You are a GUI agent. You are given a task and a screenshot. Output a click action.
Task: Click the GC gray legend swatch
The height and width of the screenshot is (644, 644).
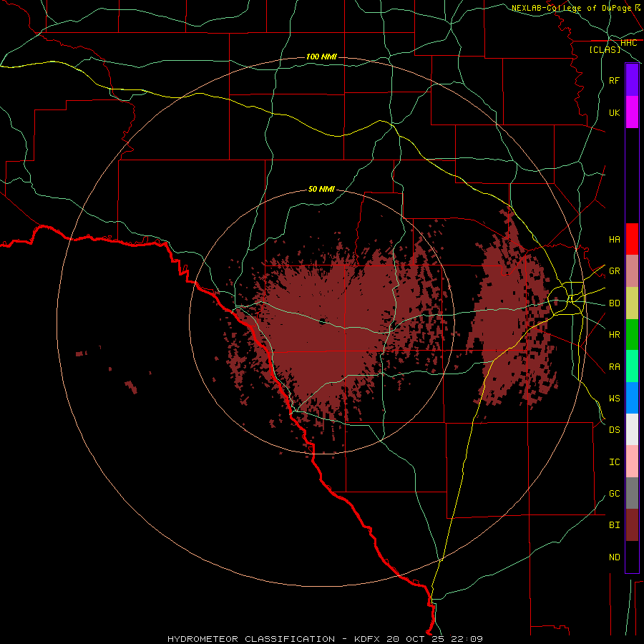pos(632,493)
